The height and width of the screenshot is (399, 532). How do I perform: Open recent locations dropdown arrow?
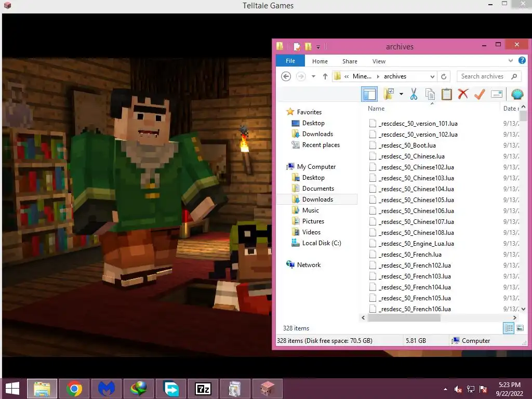coord(313,76)
